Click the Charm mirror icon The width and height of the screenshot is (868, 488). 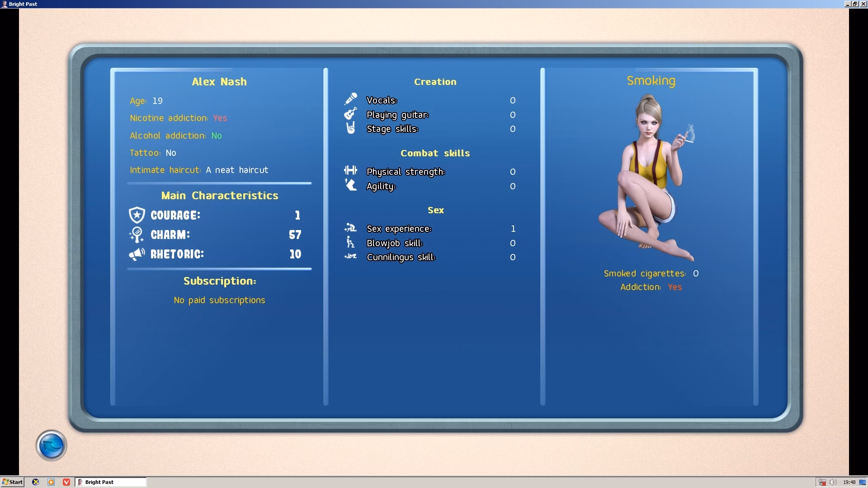[137, 235]
